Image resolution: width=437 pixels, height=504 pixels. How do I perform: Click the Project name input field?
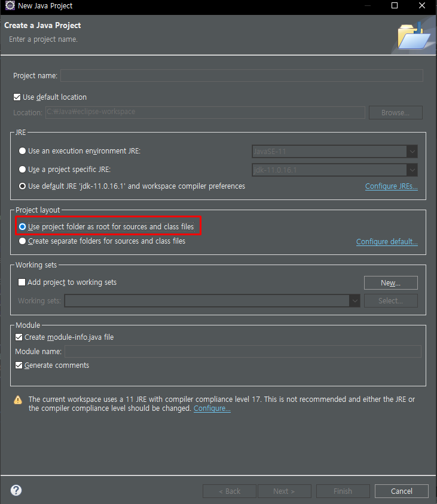coord(242,75)
